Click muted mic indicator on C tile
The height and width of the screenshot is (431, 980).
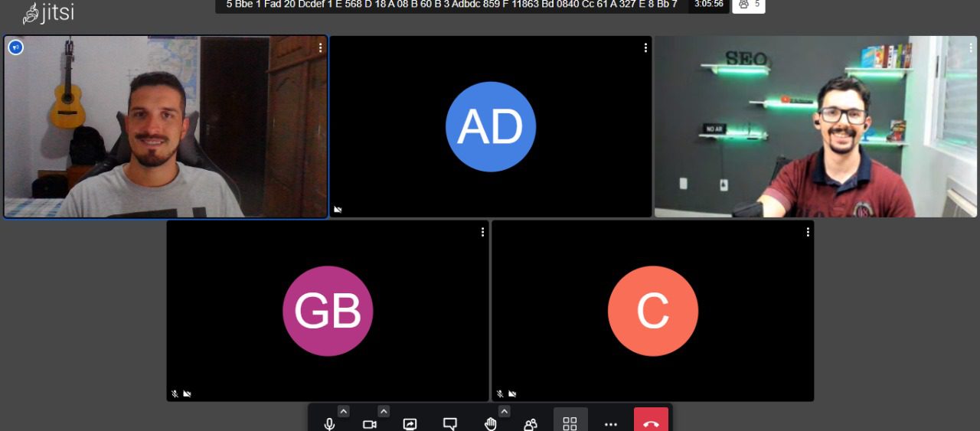pyautogui.click(x=500, y=393)
